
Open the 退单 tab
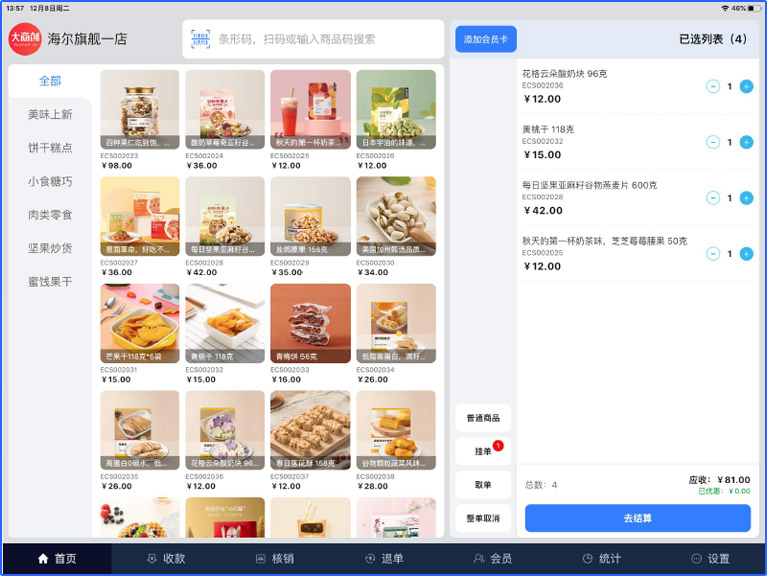384,558
